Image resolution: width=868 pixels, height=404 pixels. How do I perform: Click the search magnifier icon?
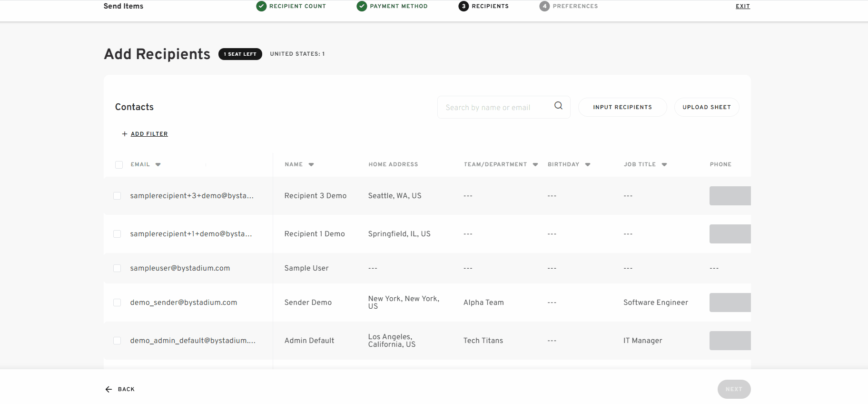558,106
